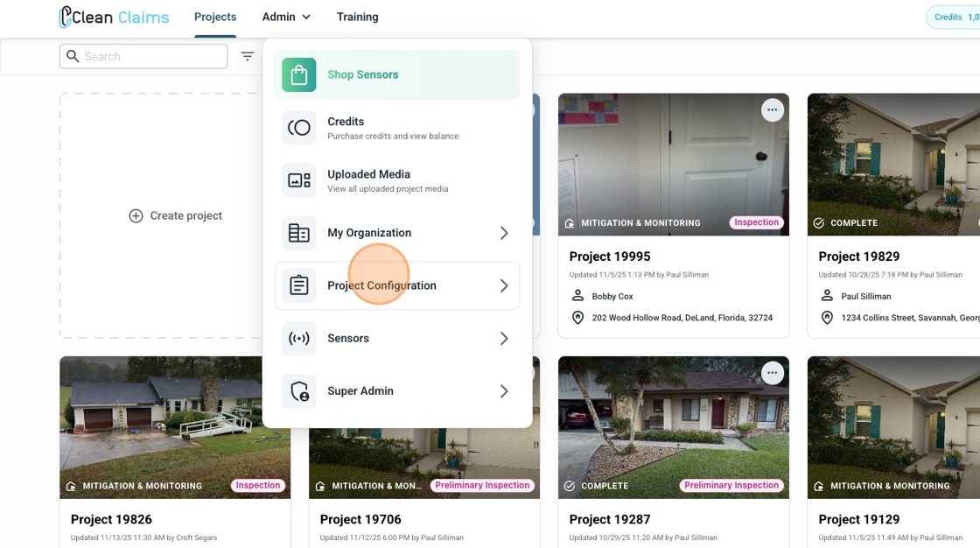Open Project 19129 house thumbnail
Image resolution: width=980 pixels, height=548 pixels.
(893, 427)
